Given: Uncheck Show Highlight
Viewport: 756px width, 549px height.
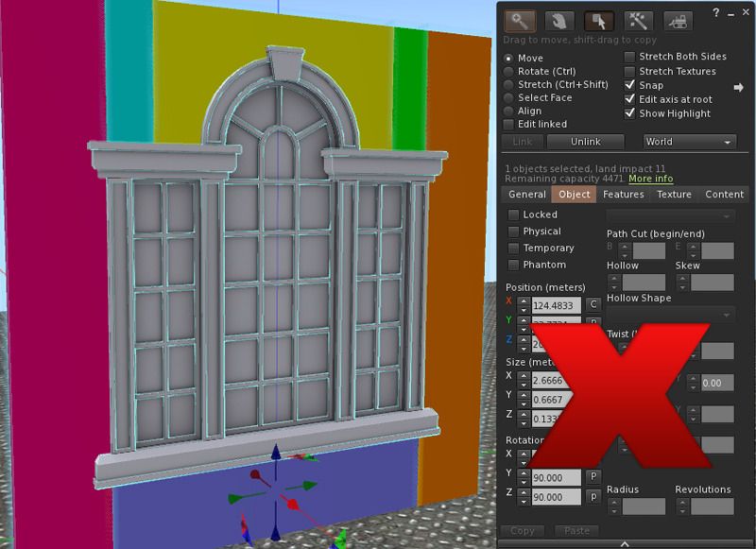Looking at the screenshot, I should 629,113.
